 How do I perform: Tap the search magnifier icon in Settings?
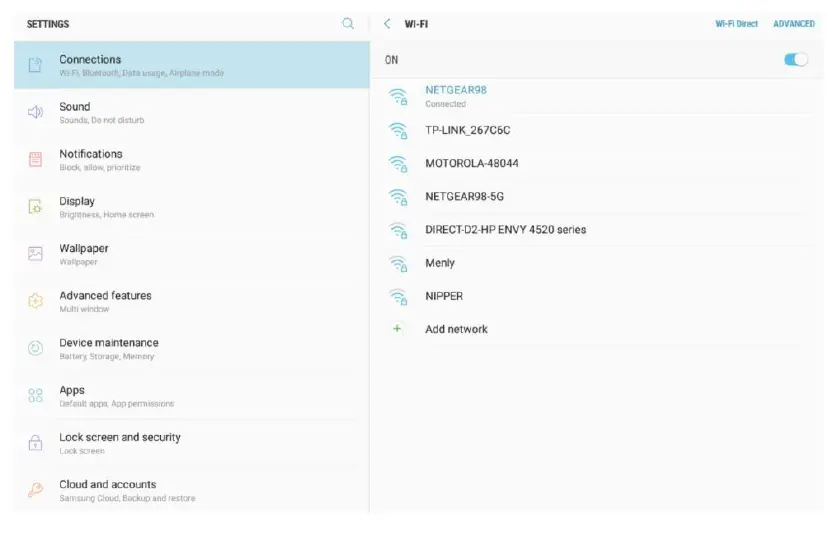point(348,23)
